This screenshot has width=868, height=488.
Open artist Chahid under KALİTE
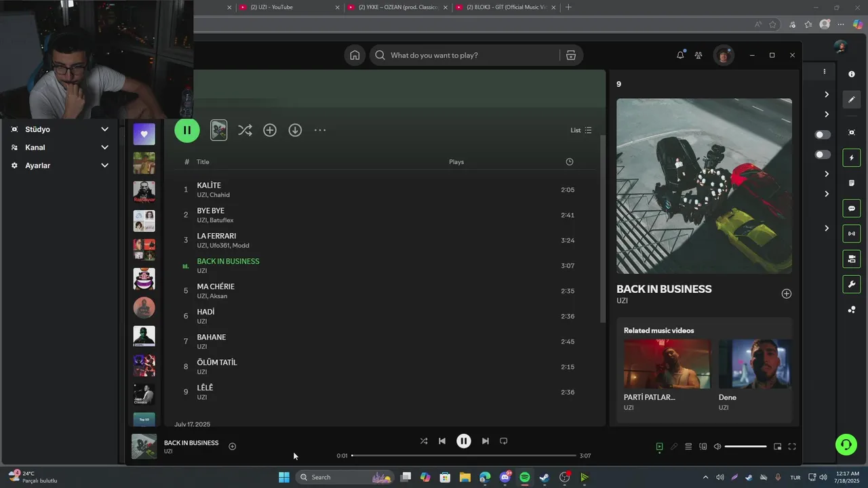pyautogui.click(x=220, y=195)
